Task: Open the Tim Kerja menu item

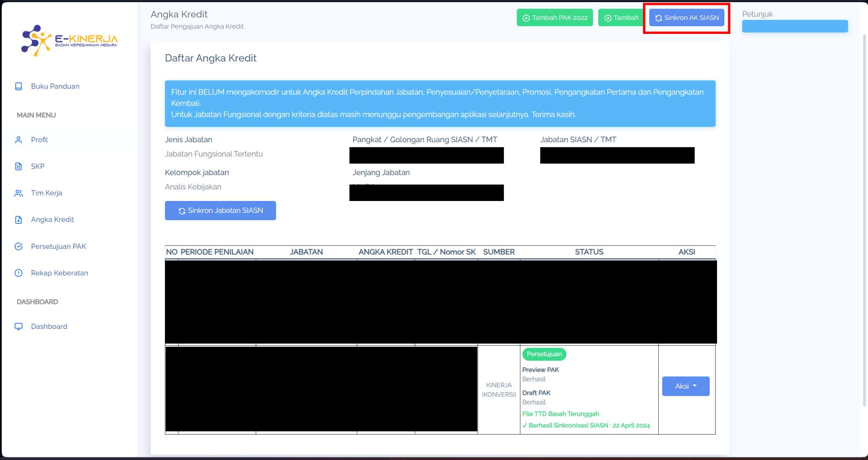Action: (x=47, y=193)
